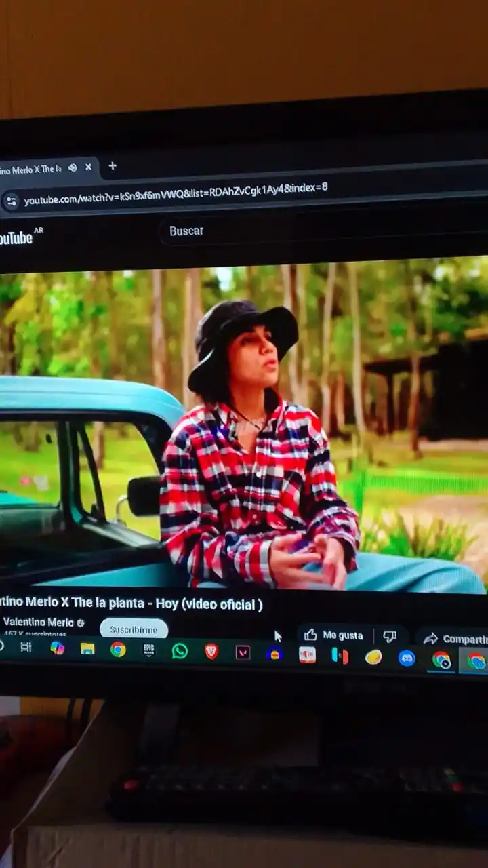Close the Valentino Merlo YouTube tab
Image resolution: width=488 pixels, height=868 pixels.
88,167
